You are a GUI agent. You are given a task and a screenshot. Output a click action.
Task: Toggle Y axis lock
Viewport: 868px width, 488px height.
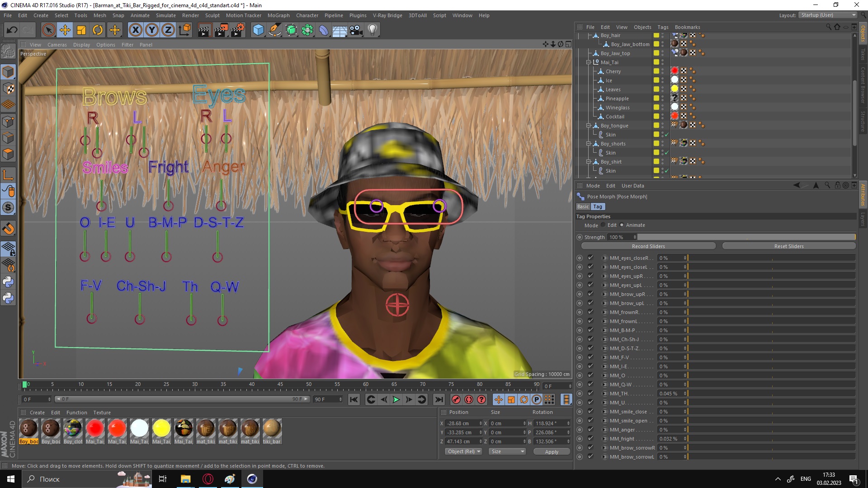(x=152, y=30)
